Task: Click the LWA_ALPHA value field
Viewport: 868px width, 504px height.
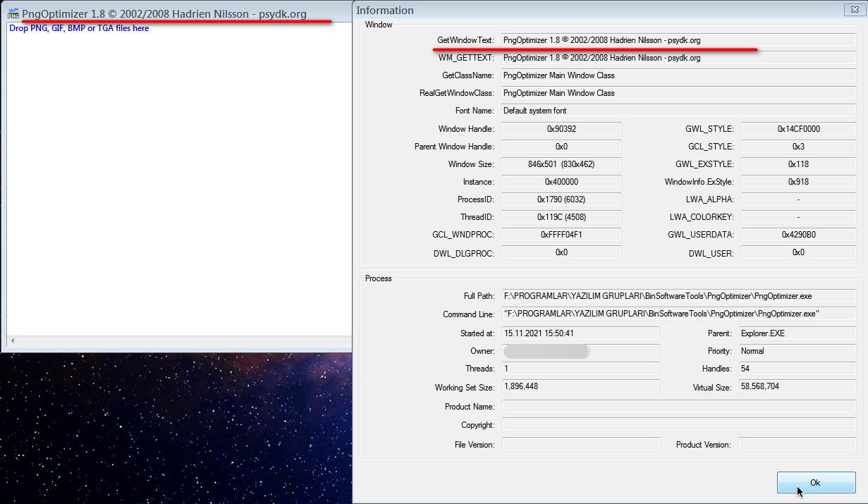Action: [798, 199]
